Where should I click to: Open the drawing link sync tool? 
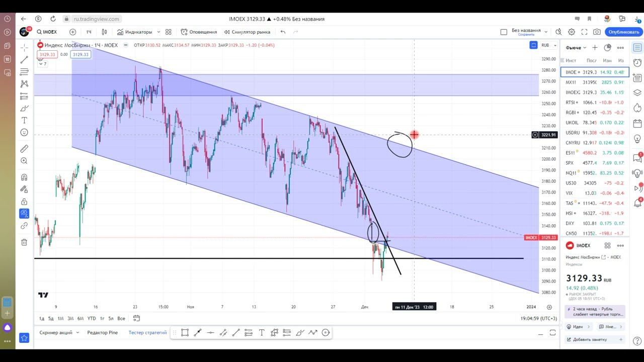[x=24, y=226]
